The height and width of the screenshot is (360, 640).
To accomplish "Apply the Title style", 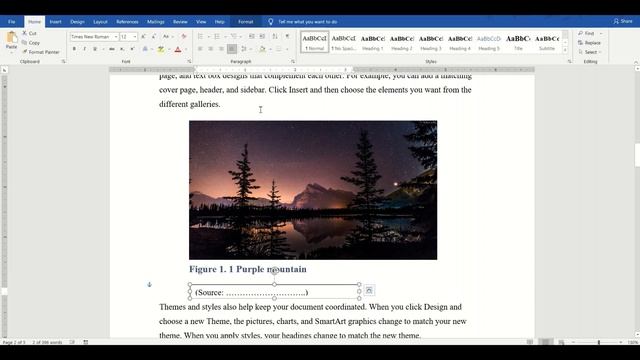I will [518, 42].
